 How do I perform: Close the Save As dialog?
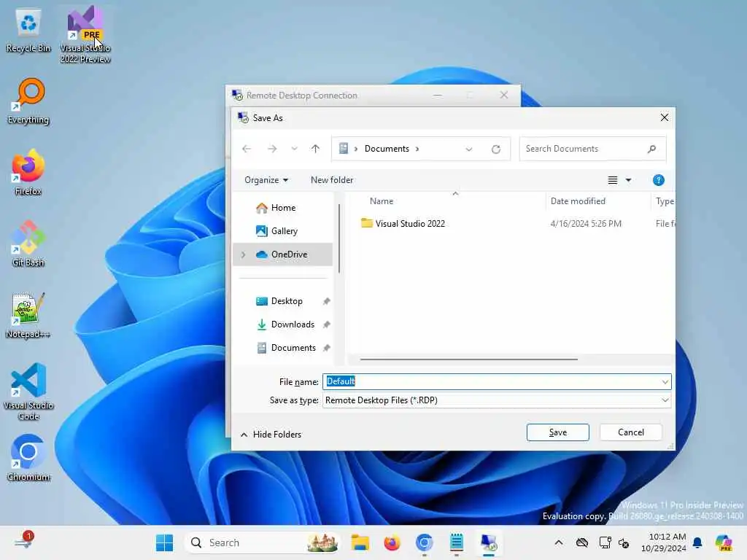[664, 117]
